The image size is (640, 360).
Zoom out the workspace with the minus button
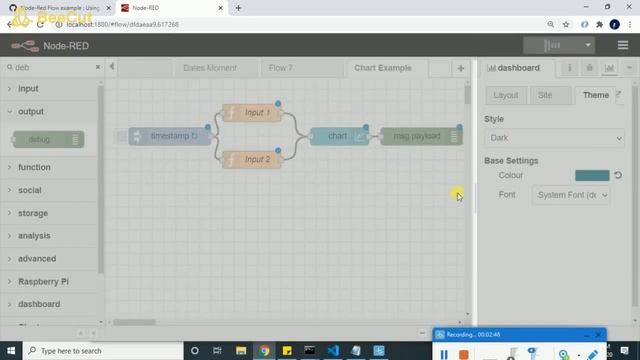pyautogui.click(x=422, y=333)
